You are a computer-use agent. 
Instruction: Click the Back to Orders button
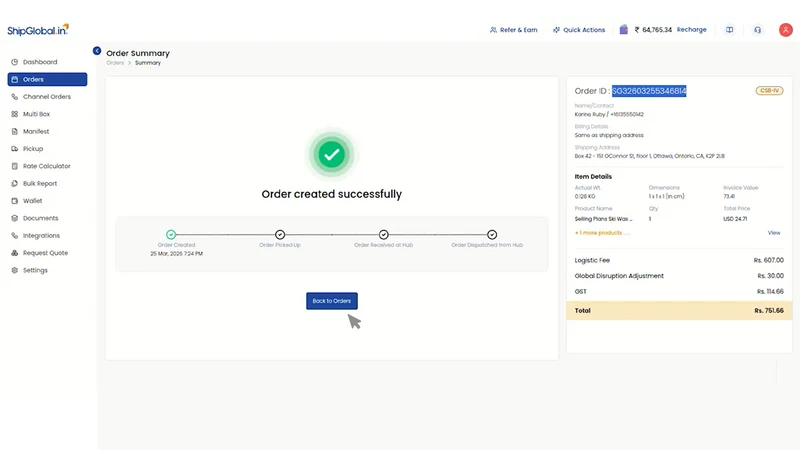pyautogui.click(x=332, y=301)
